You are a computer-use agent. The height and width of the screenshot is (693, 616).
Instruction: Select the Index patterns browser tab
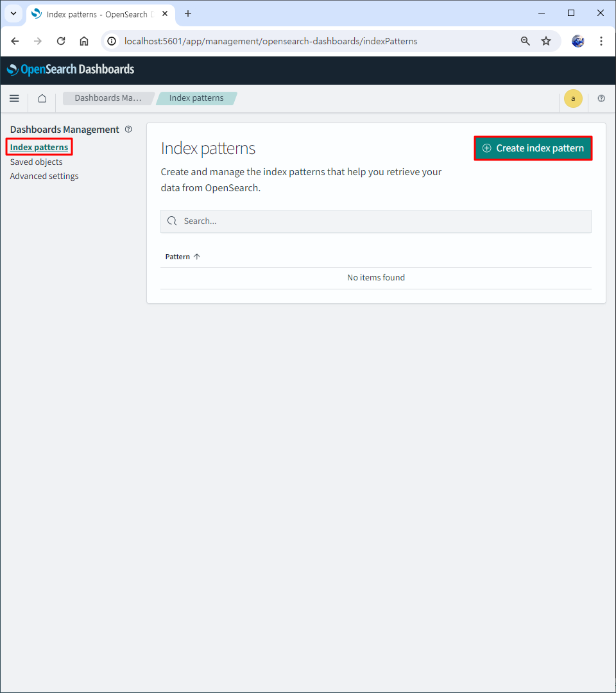point(101,14)
